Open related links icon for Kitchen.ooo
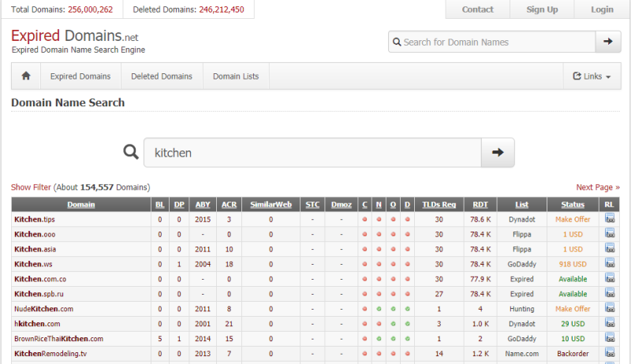 pos(610,233)
